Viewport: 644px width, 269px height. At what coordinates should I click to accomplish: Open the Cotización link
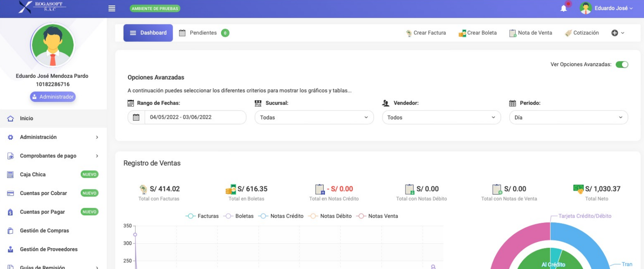tap(582, 33)
